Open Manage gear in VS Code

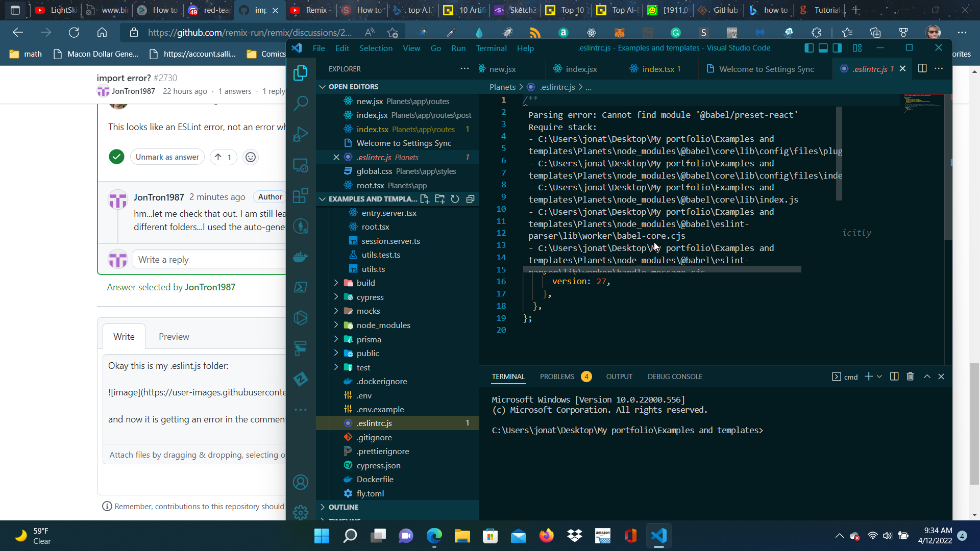[301, 512]
